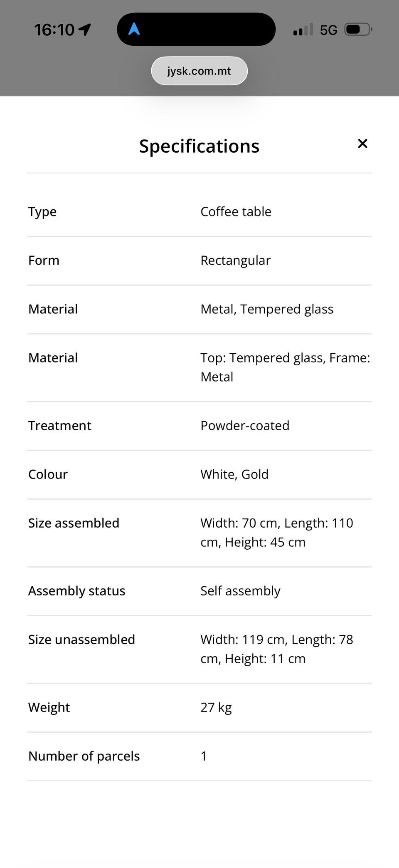This screenshot has width=399, height=868.
Task: Tap the 5G network indicator
Action: pyautogui.click(x=328, y=30)
